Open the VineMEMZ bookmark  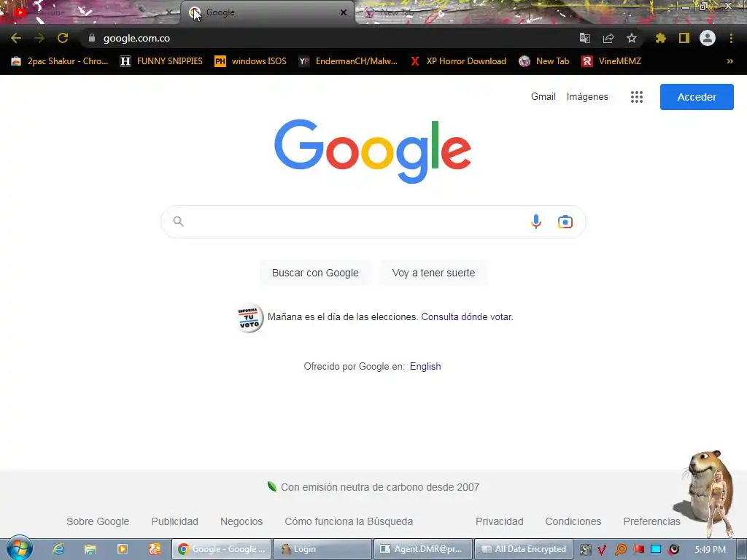coord(611,61)
